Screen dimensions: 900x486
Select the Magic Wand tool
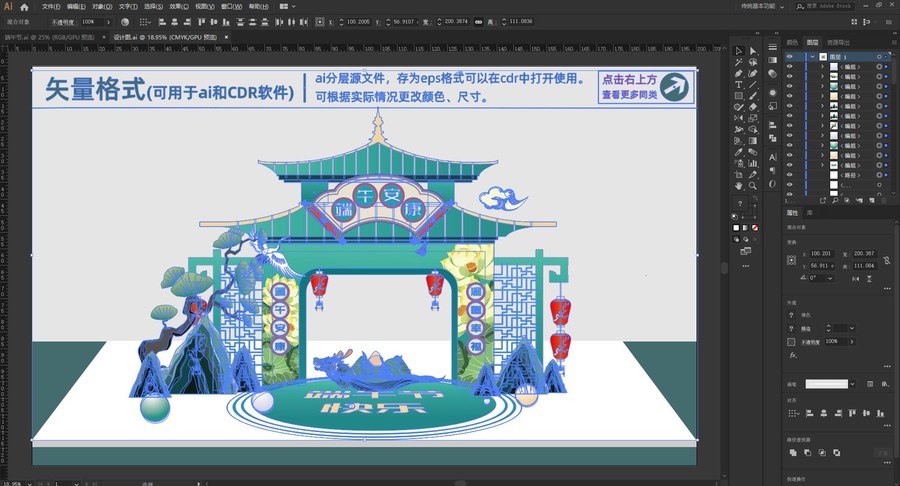click(x=739, y=62)
